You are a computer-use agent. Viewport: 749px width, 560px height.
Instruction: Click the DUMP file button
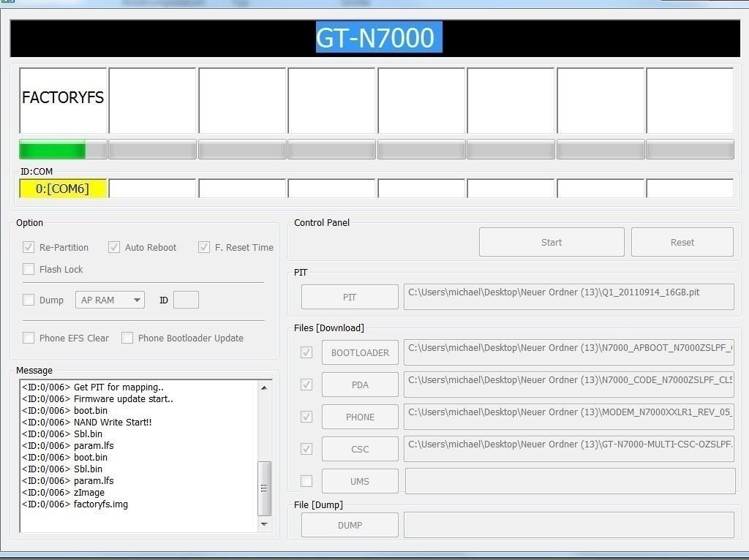pos(350,525)
